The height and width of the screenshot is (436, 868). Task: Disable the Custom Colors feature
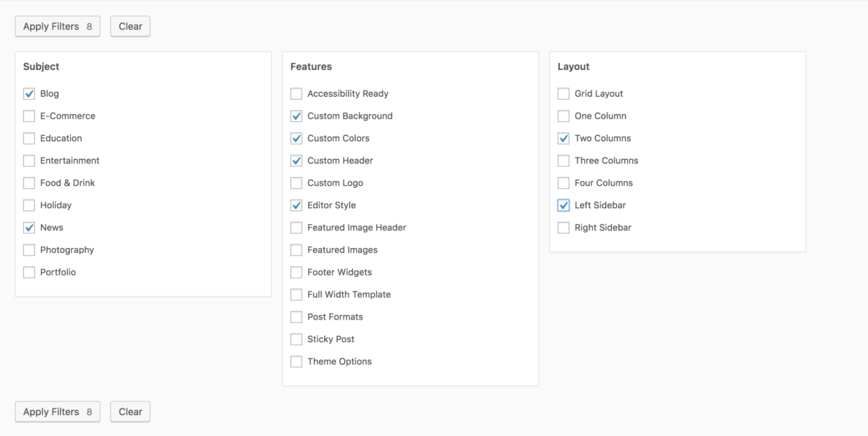click(x=296, y=138)
